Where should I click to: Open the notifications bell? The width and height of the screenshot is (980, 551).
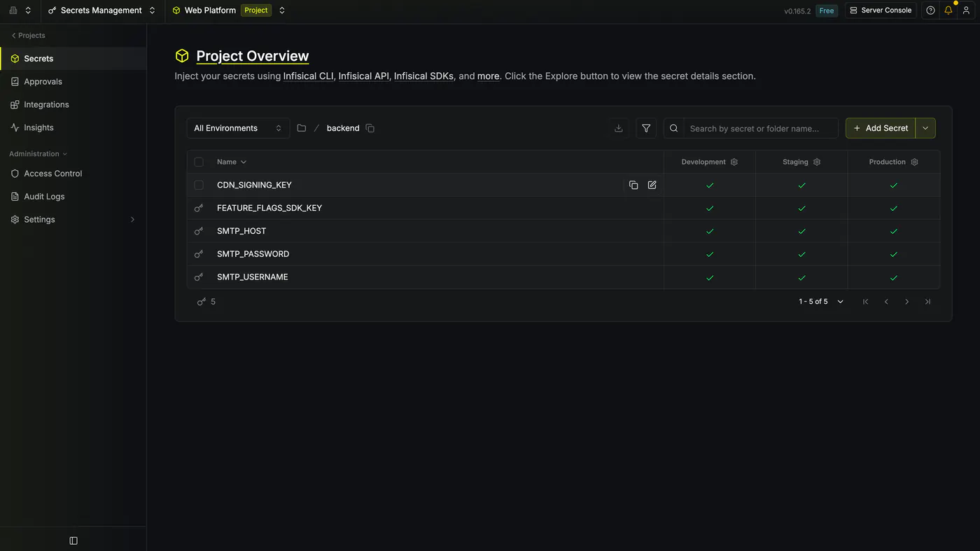coord(948,11)
